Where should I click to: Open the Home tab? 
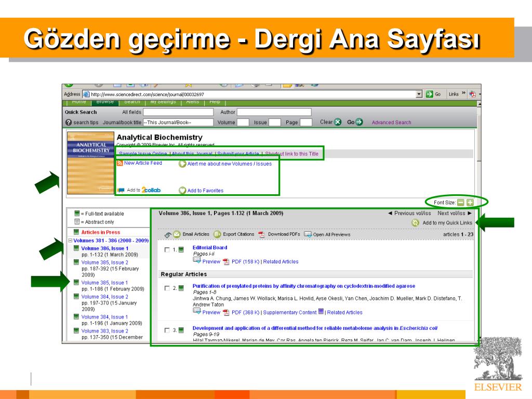click(x=79, y=102)
